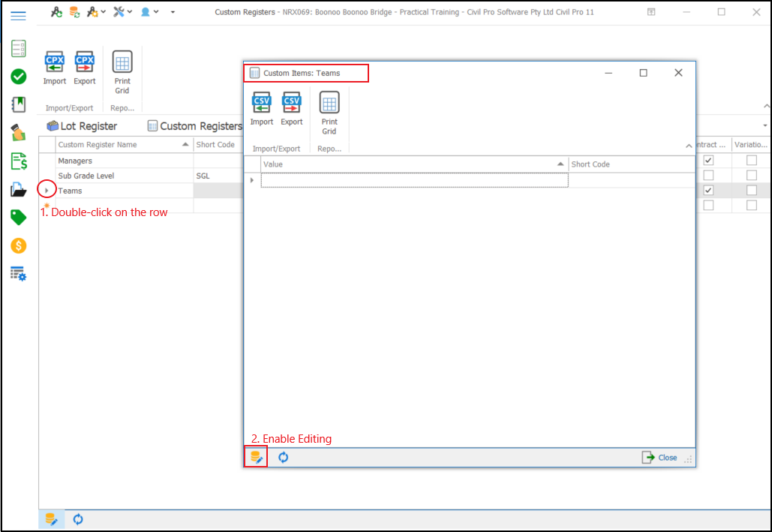
Task: Refresh the Custom Items dialog grid
Action: click(283, 457)
